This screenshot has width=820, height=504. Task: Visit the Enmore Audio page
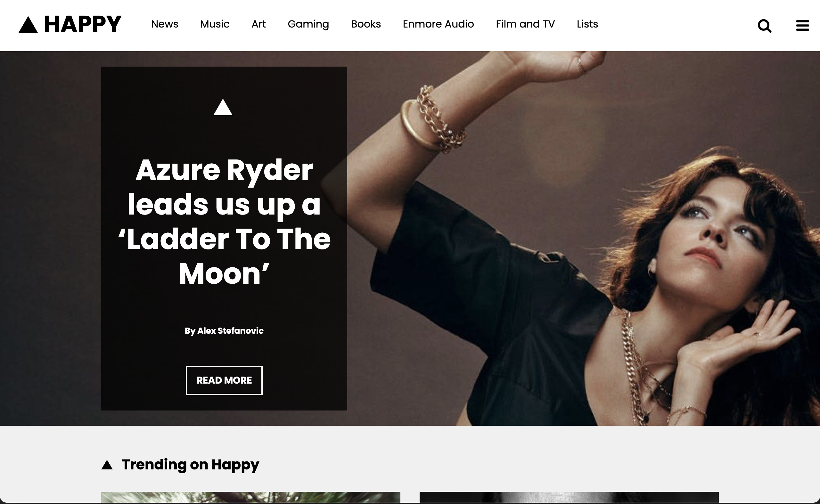click(438, 24)
